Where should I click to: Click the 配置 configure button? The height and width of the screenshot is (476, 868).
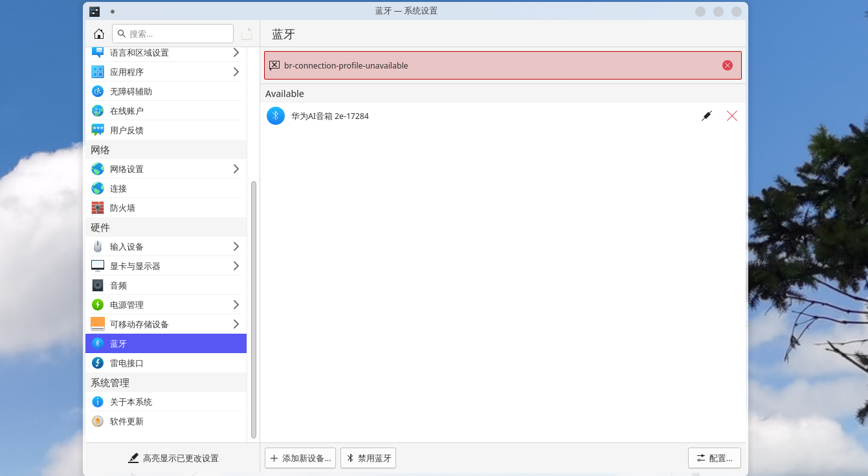[714, 458]
